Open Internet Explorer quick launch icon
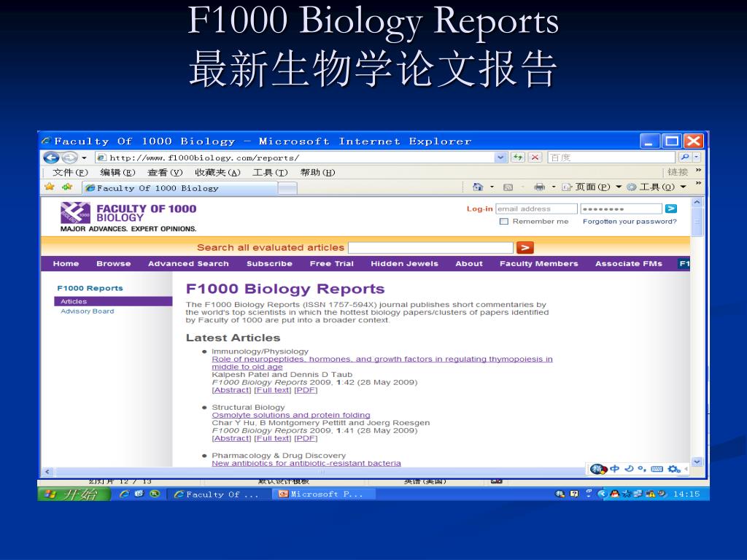This screenshot has height=560, width=747. click(124, 494)
